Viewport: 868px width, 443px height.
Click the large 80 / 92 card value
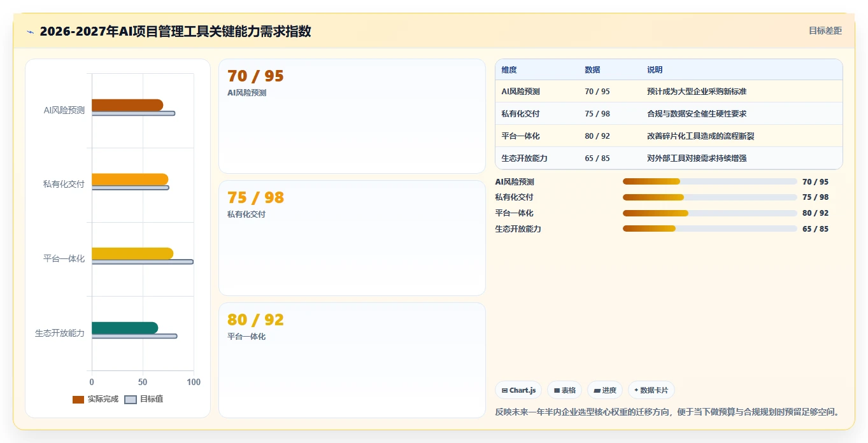click(255, 320)
